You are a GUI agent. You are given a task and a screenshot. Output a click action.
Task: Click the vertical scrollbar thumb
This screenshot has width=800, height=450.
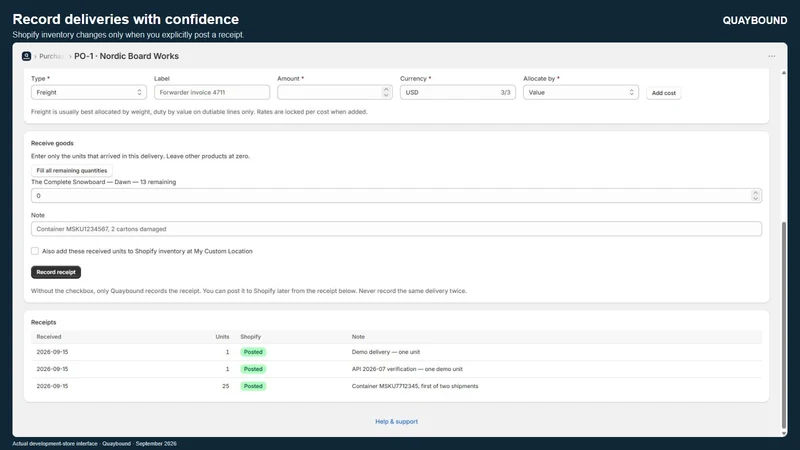point(784,325)
